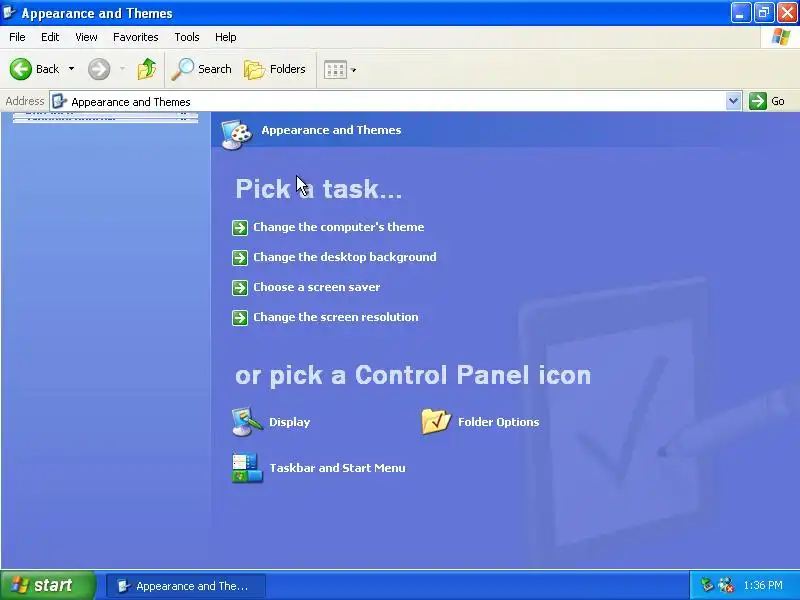Viewport: 800px width, 600px height.
Task: Click the green safely remove hardware tray icon
Action: tap(707, 585)
